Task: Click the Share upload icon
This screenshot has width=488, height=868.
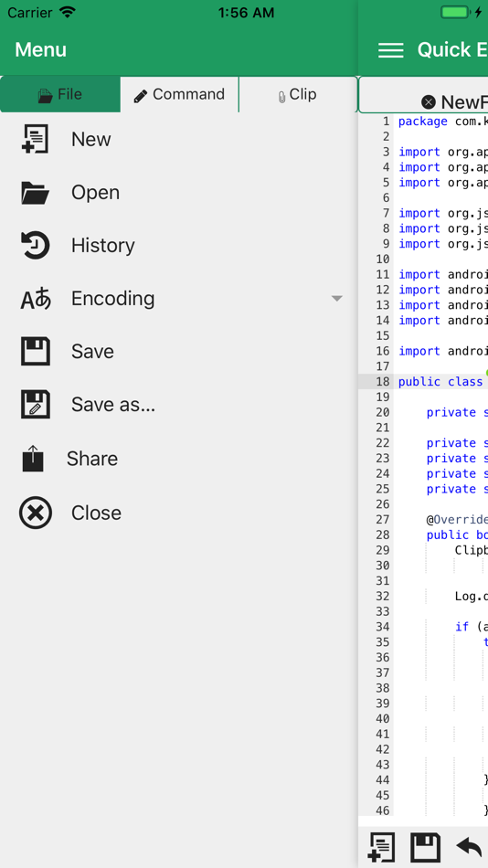Action: [33, 459]
